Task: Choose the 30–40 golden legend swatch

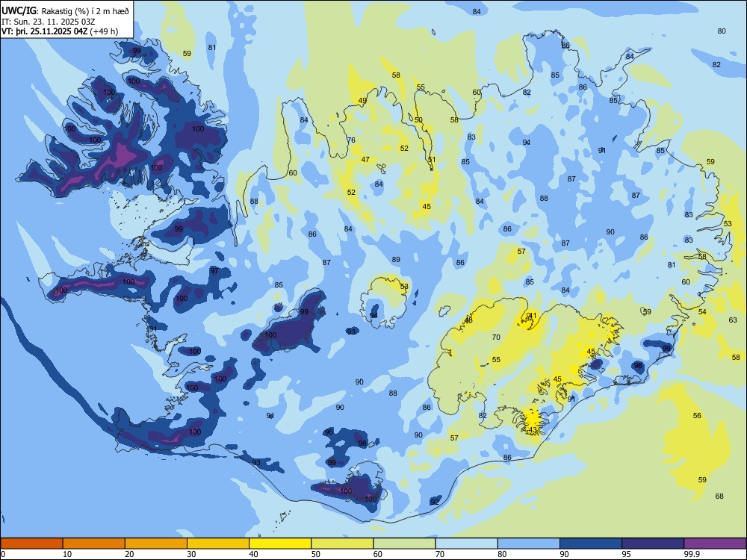Action: pyautogui.click(x=218, y=544)
